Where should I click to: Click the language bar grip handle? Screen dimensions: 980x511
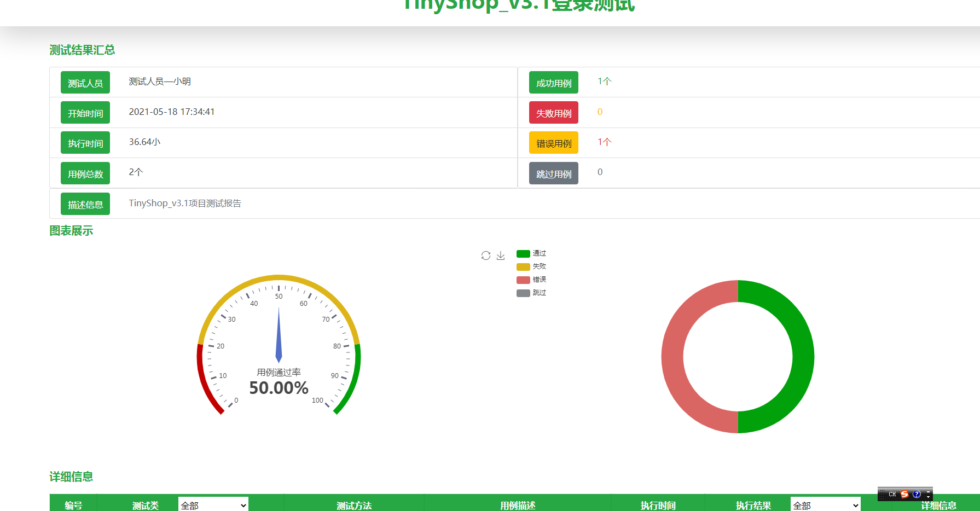[882, 494]
